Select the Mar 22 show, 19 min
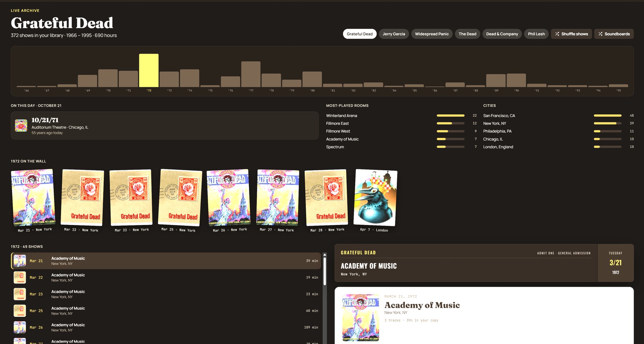 pyautogui.click(x=166, y=277)
